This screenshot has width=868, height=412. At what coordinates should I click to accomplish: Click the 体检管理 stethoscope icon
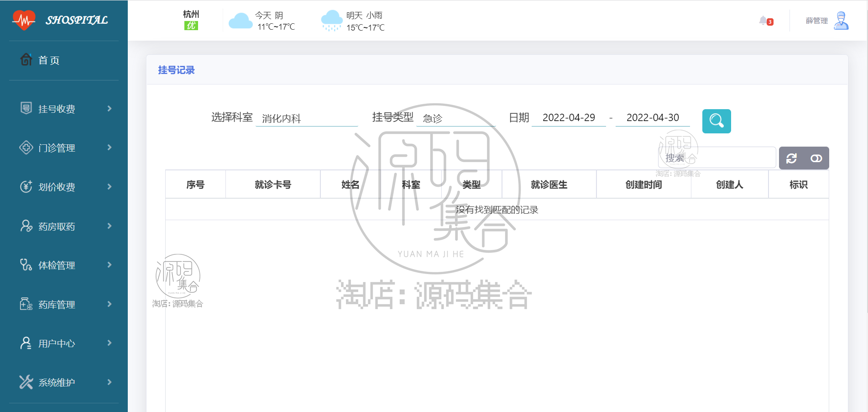(x=26, y=265)
